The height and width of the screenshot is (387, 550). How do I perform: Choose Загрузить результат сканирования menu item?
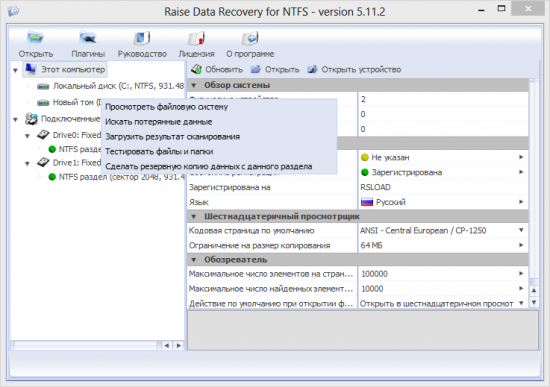pos(219,136)
